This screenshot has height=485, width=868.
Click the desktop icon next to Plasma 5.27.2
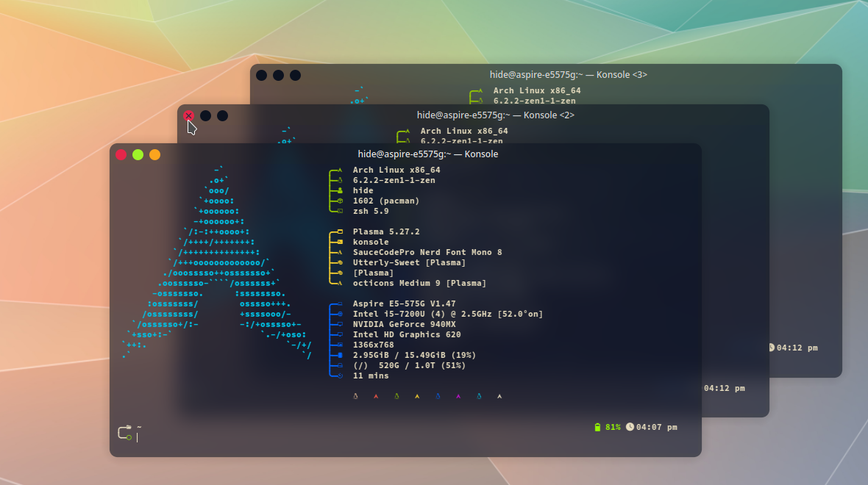pyautogui.click(x=340, y=231)
